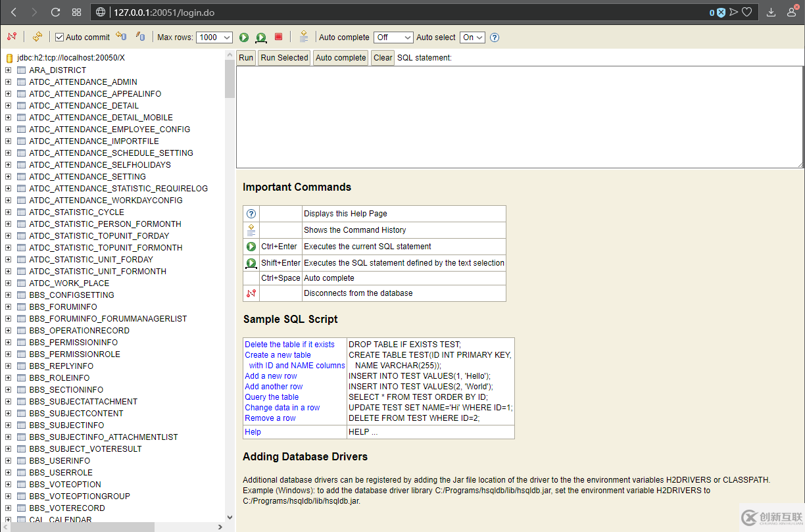Image resolution: width=805 pixels, height=532 pixels.
Task: Click the blue Help question mark icon
Action: pos(495,37)
